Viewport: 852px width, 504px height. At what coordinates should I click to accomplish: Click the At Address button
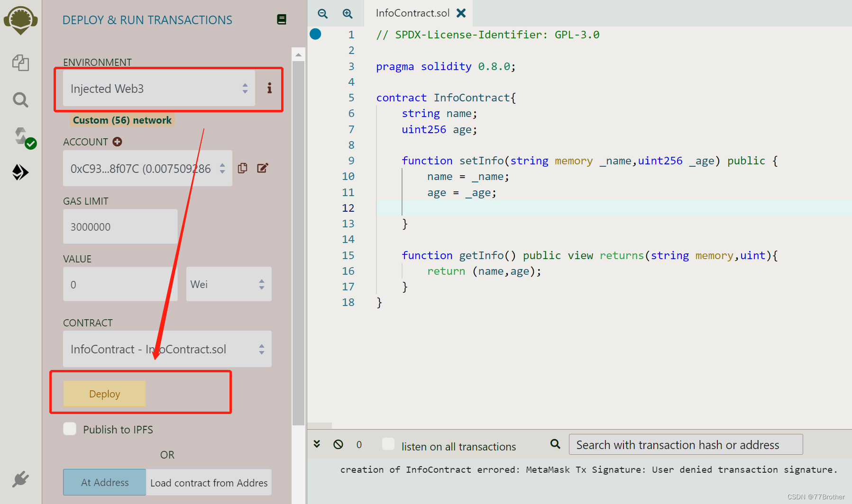(x=105, y=482)
